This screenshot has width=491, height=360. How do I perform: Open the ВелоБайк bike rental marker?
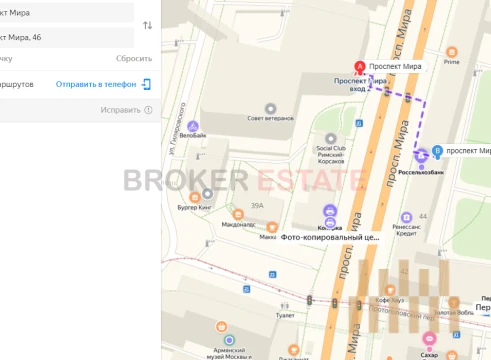(193, 126)
